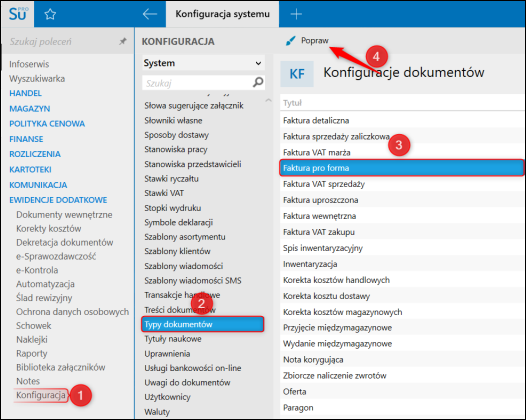Click the Popraw brush icon
The height and width of the screenshot is (420, 526).
[x=290, y=41]
